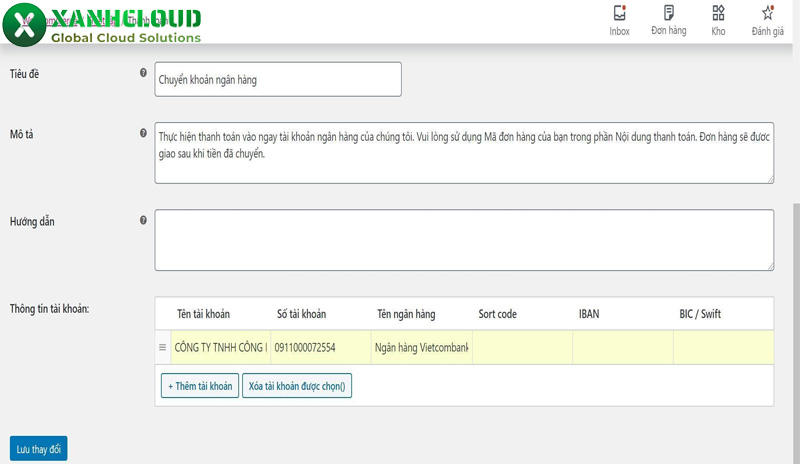Click the help icon beside Tiêu đề
Image resolution: width=800 pixels, height=464 pixels.
pyautogui.click(x=144, y=74)
